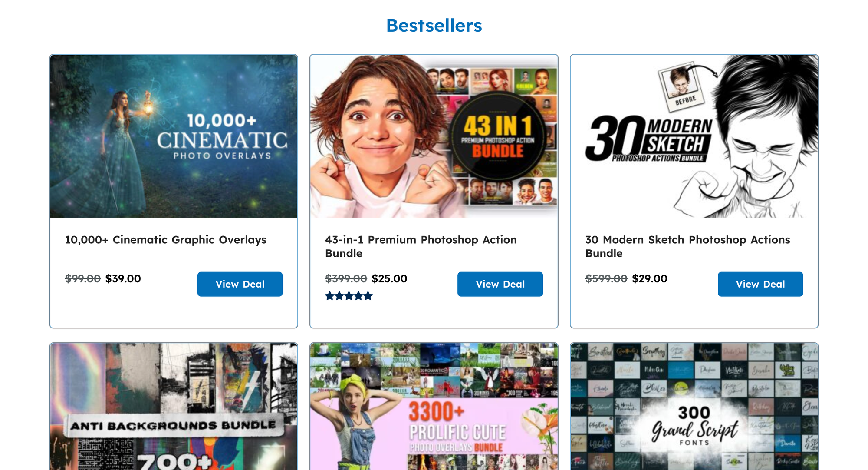868x470 pixels.
Task: Click the $39.00 sale price
Action: point(123,278)
